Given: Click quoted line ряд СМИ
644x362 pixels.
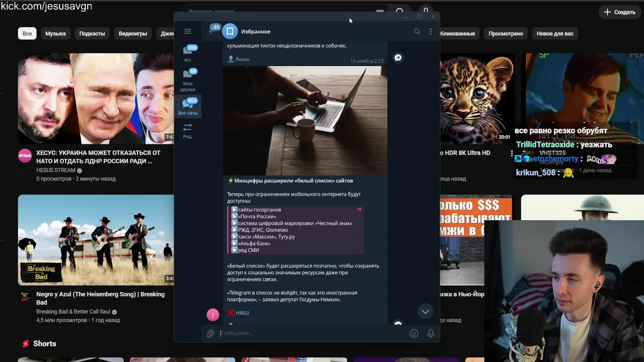Looking at the screenshot, I should pos(249,250).
